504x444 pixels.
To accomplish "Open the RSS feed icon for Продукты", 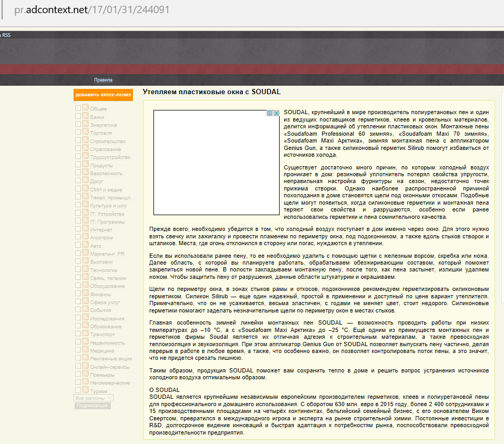I will point(85,164).
